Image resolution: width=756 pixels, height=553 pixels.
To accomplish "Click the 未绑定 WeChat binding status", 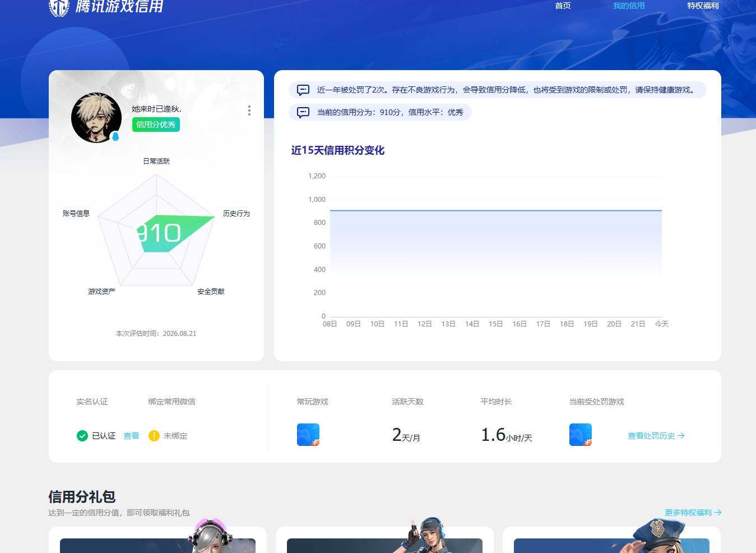I will 175,436.
